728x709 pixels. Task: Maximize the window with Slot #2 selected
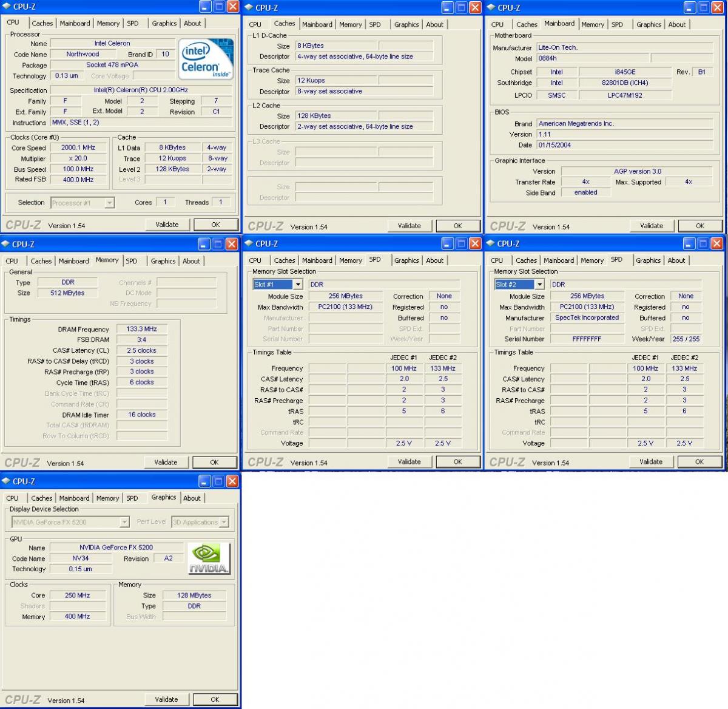(x=703, y=243)
